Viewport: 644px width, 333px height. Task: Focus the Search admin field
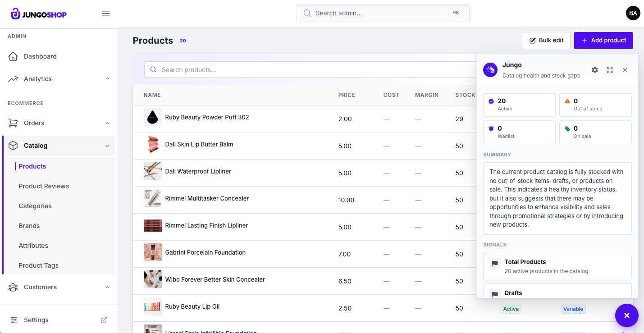click(383, 13)
